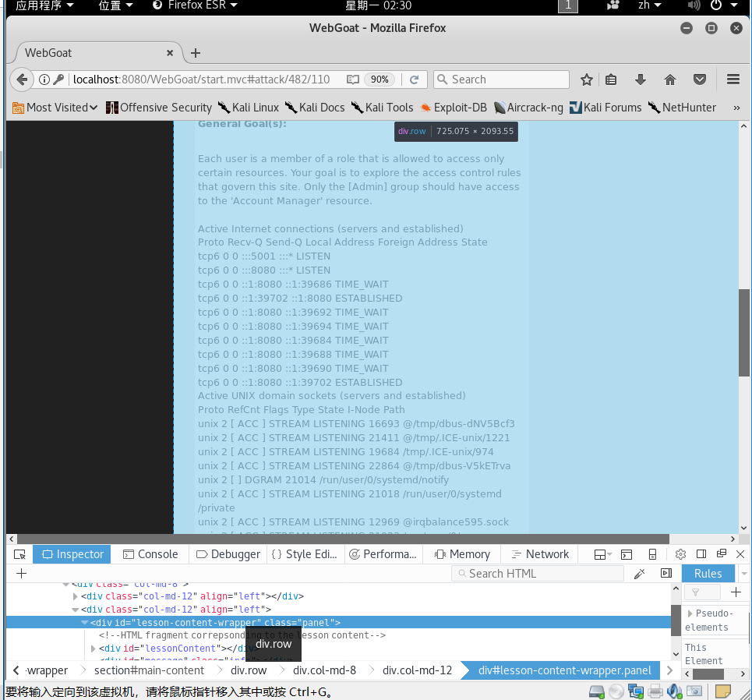This screenshot has width=752, height=700.
Task: Select div.col-md-12 breadcrumb
Action: pos(417,670)
